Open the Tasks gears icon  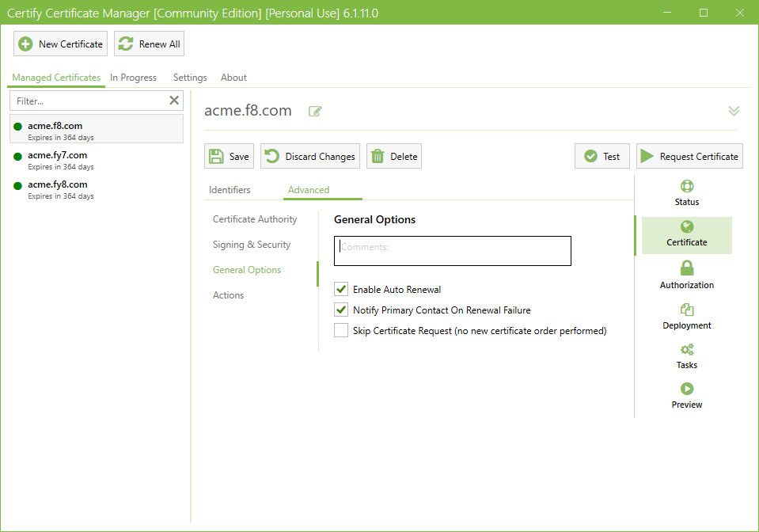click(x=687, y=349)
